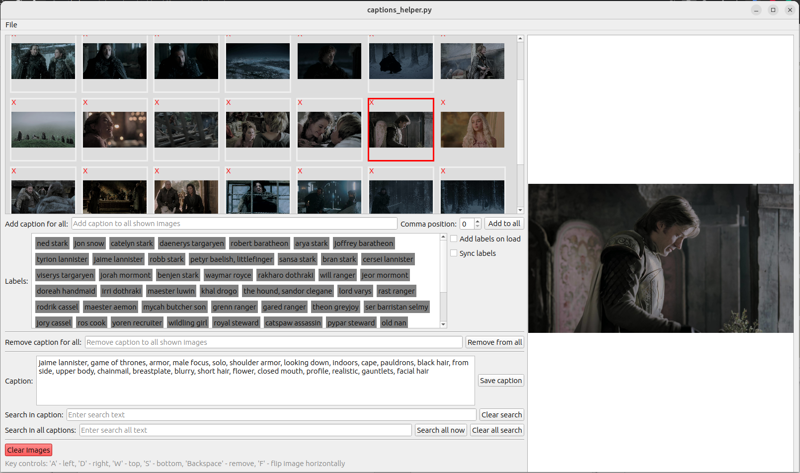Apply the ned stark label

[x=52, y=243]
